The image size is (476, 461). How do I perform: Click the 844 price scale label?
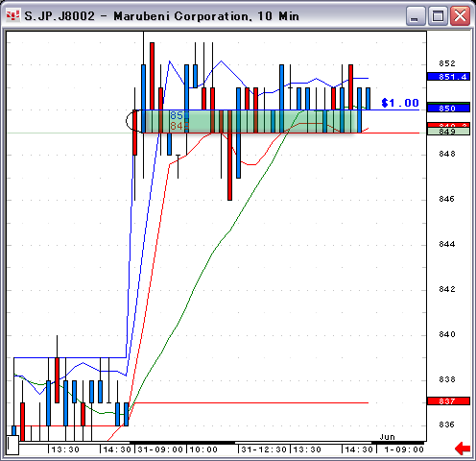pyautogui.click(x=446, y=244)
